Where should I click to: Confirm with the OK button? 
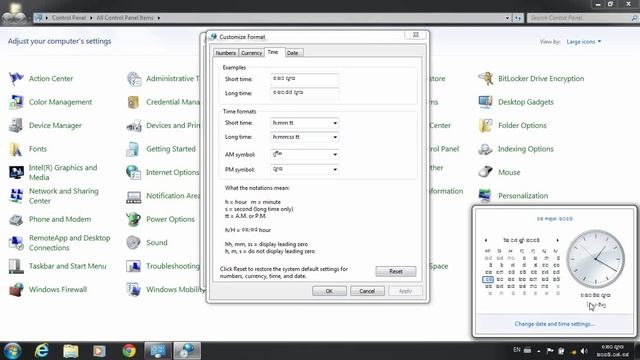tap(329, 291)
